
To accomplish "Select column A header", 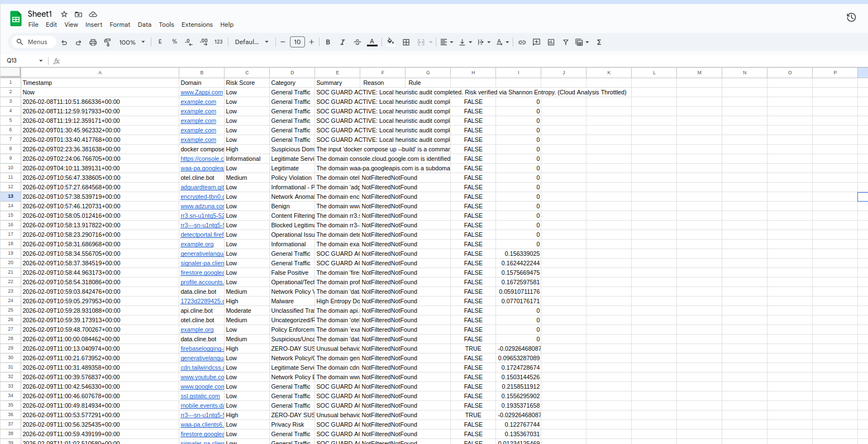I will click(x=100, y=73).
